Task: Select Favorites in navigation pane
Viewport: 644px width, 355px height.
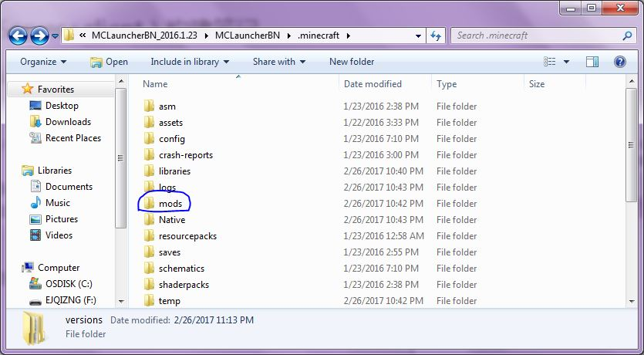Action: [56, 90]
